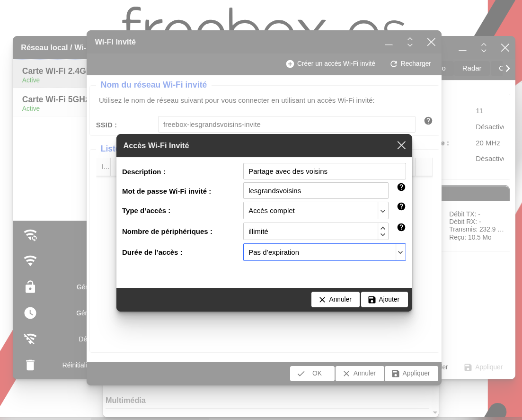Click the Recharger toolbar button

(x=410, y=63)
